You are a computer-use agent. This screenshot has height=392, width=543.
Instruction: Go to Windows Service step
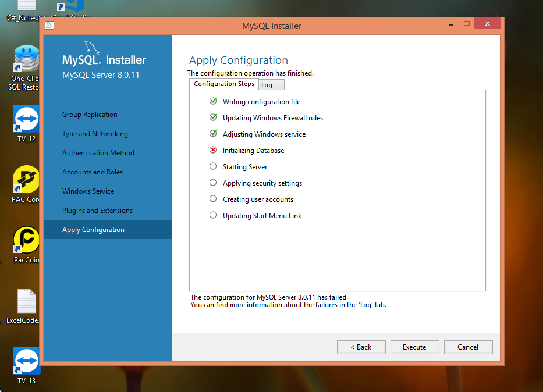click(88, 191)
